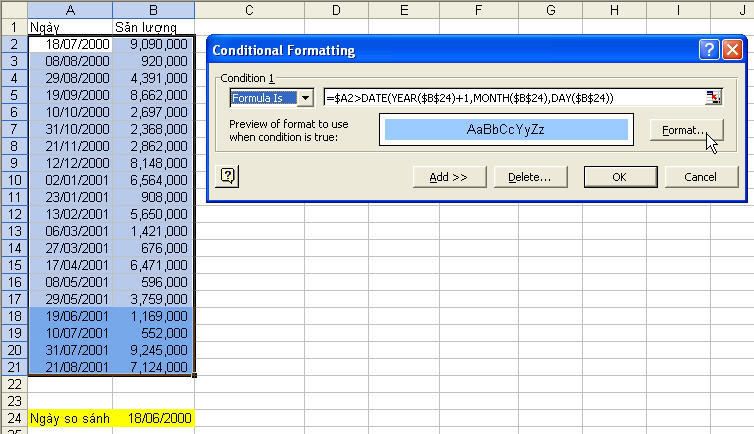The image size is (754, 434).
Task: Select column header B
Action: point(153,10)
